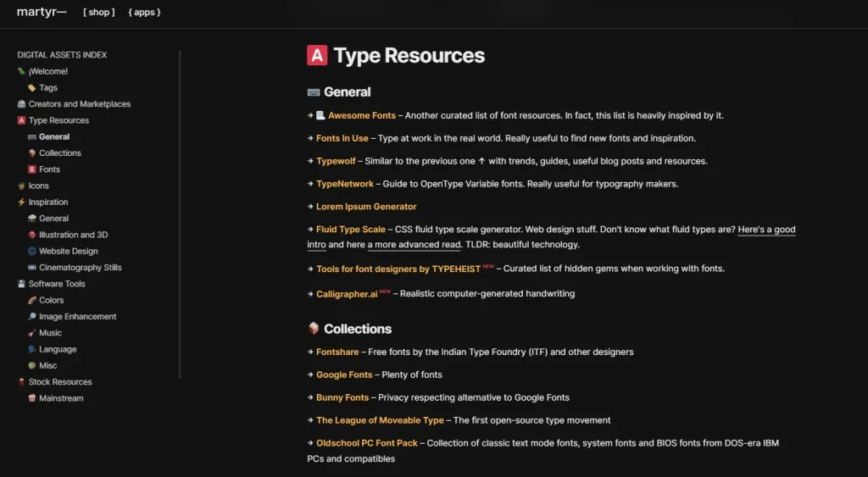Click the icon beside Misc
This screenshot has height=477, width=868.
(32, 365)
